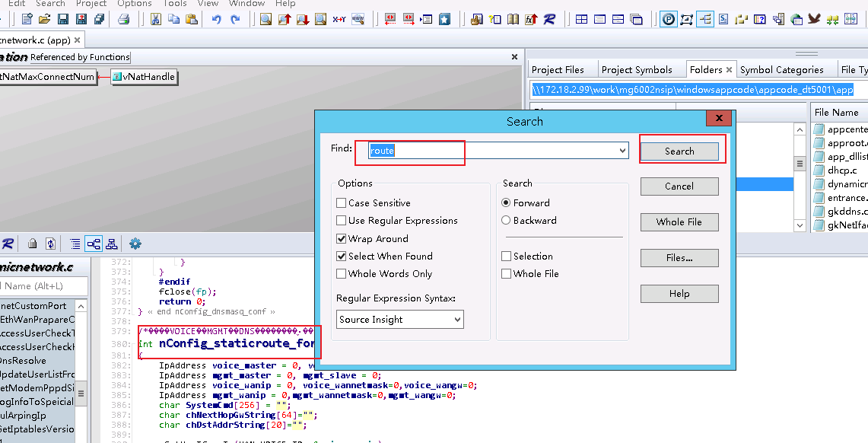Click the Cut scissors icon
The width and height of the screenshot is (868, 443).
click(156, 19)
